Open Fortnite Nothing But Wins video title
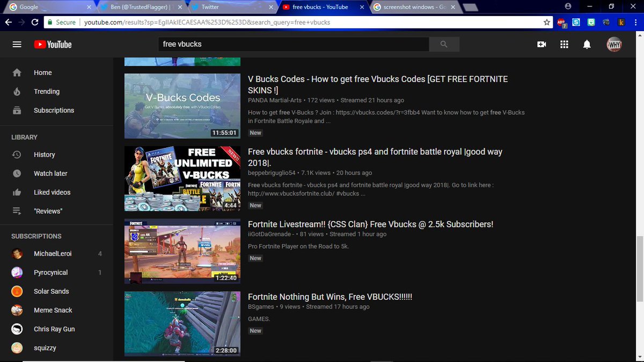644x362 pixels. point(330,297)
